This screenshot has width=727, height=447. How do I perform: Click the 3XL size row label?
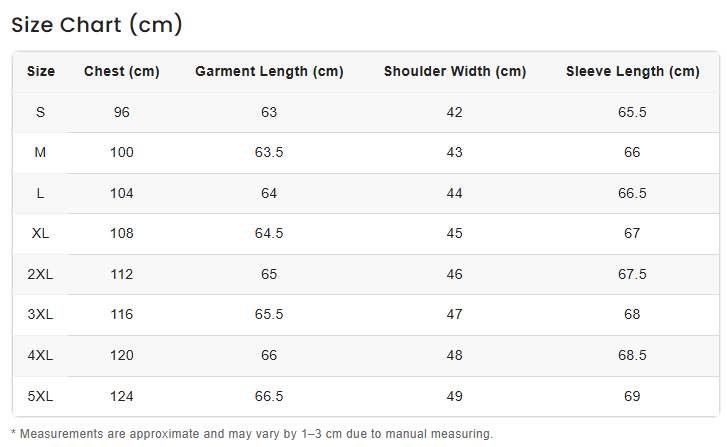[41, 315]
